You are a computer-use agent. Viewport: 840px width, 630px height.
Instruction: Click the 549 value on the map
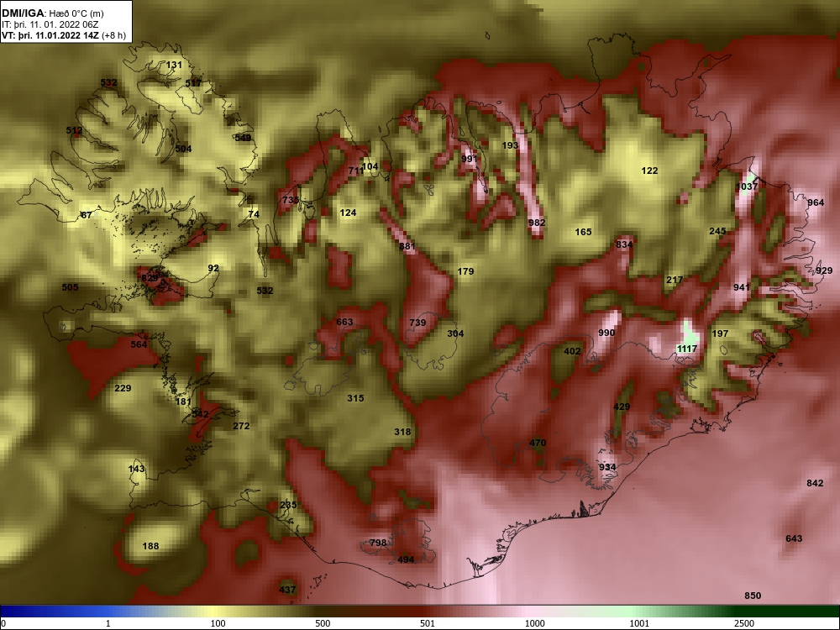(x=244, y=138)
